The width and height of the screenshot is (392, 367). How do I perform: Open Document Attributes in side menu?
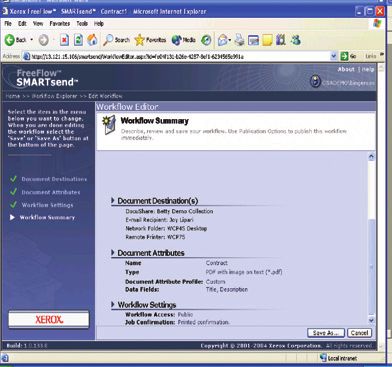[51, 192]
